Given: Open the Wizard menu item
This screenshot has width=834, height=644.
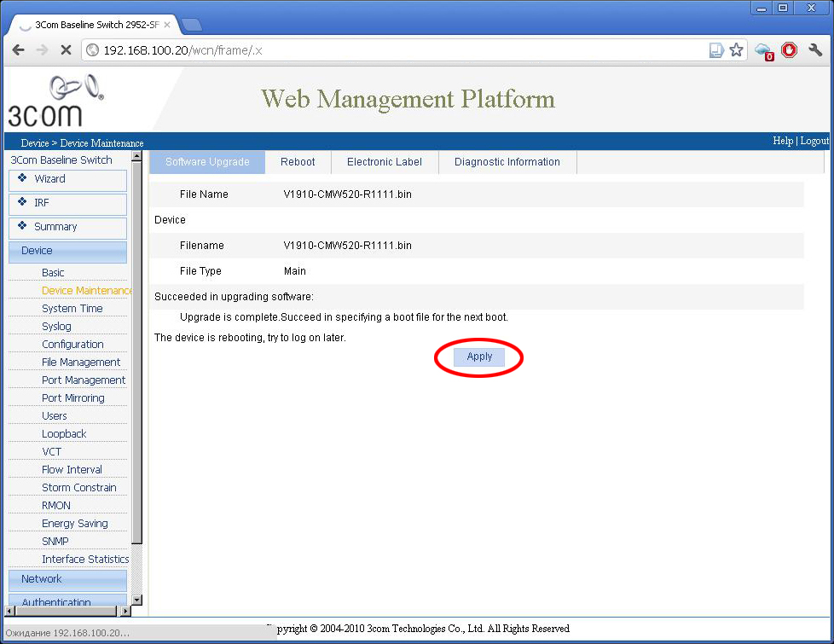Looking at the screenshot, I should (x=67, y=180).
